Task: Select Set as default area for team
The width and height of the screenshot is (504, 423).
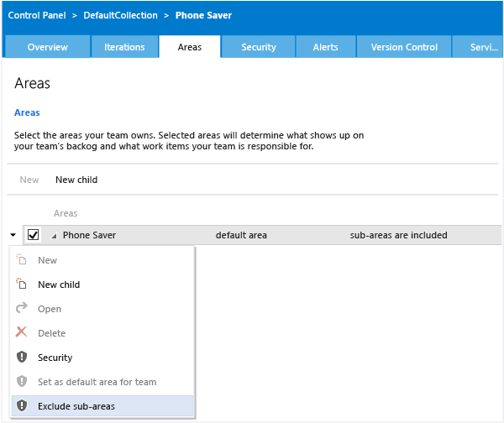Action: [x=102, y=382]
